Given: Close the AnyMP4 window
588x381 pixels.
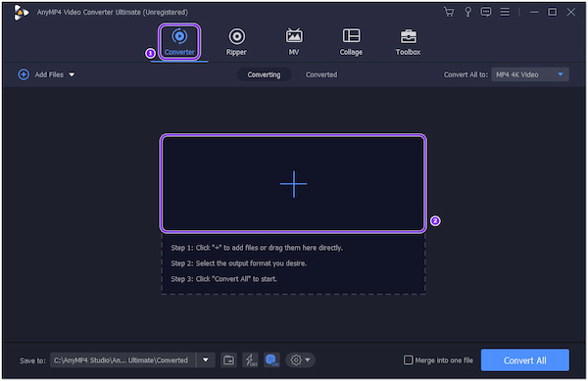Looking at the screenshot, I should pos(570,12).
